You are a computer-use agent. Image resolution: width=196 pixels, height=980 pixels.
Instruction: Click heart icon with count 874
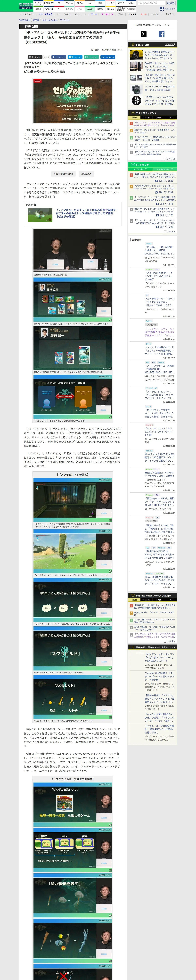[x=167, y=204]
